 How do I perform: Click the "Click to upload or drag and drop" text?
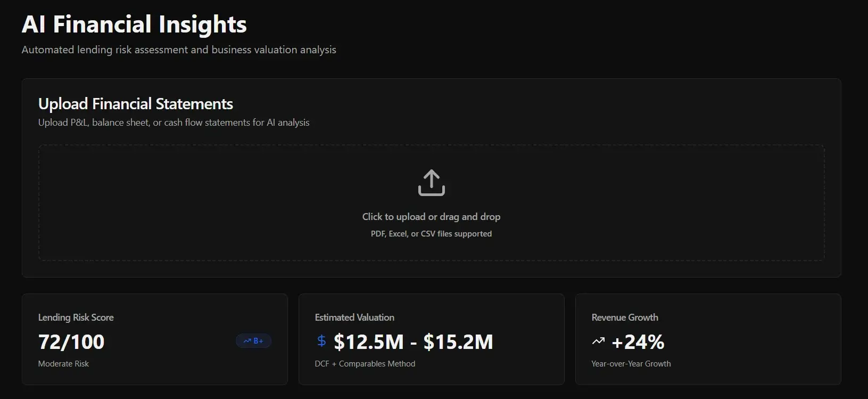pyautogui.click(x=431, y=217)
